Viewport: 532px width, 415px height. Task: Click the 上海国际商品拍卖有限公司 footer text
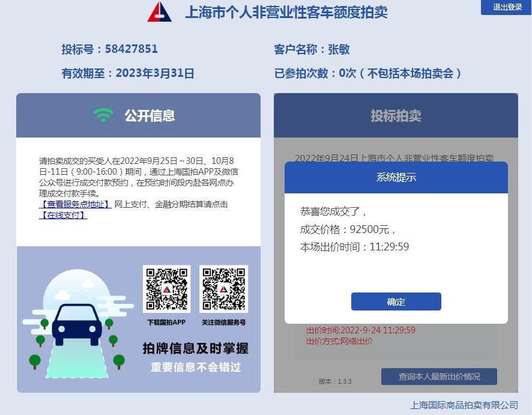pyautogui.click(x=464, y=405)
